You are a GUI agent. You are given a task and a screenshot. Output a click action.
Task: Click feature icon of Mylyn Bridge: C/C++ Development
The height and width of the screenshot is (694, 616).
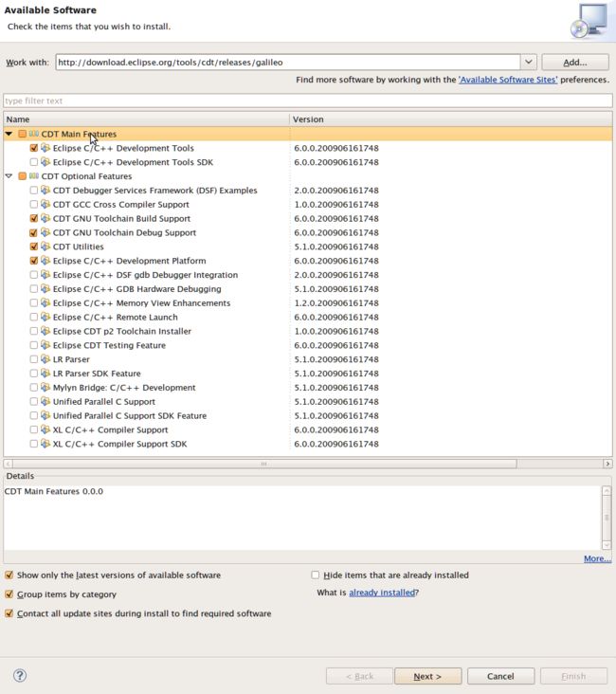coord(45,387)
